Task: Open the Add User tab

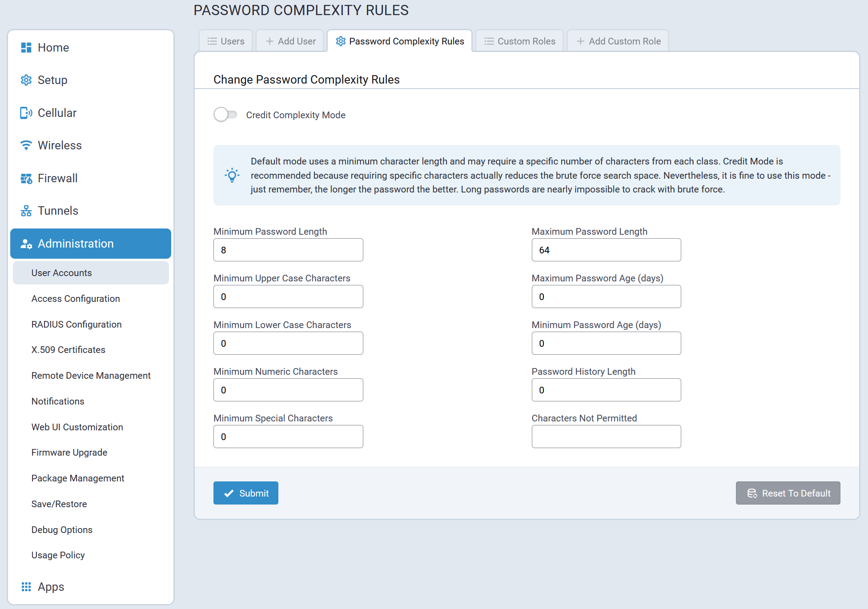Action: tap(290, 41)
